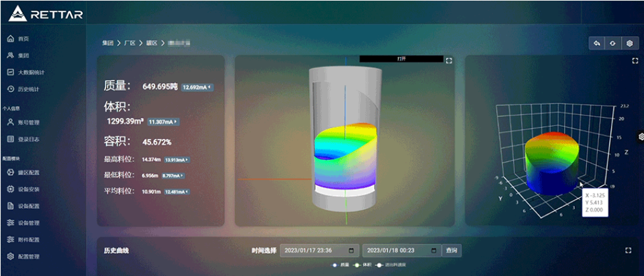Click the 查询 query button
The image size is (644, 276).
[451, 251]
